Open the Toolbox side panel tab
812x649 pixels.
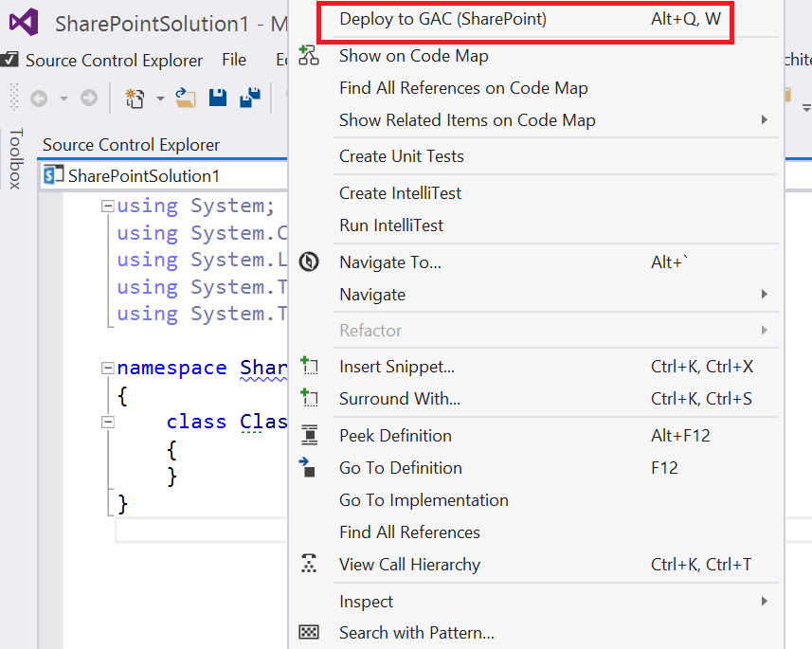point(14,159)
